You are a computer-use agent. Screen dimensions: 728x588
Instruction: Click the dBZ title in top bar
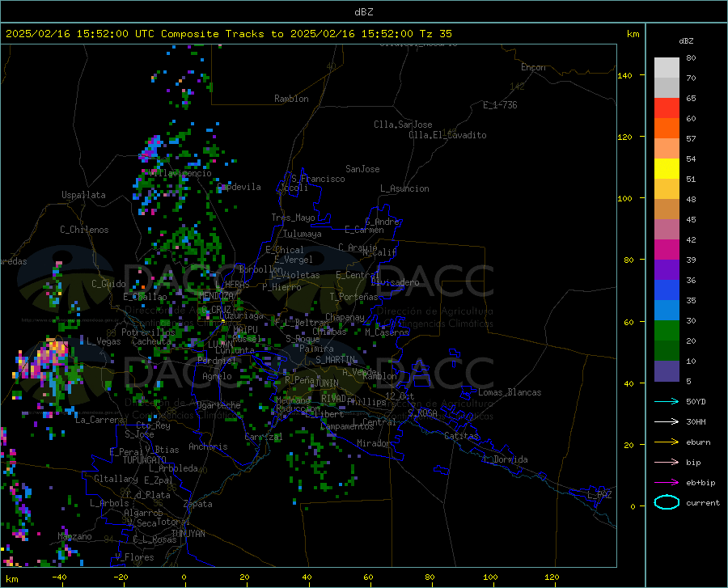(x=363, y=12)
